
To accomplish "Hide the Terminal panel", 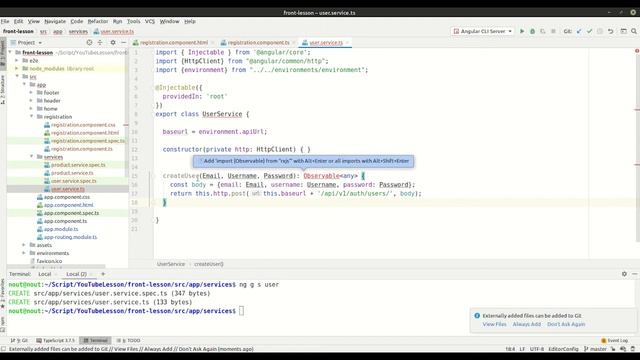I will (635, 274).
